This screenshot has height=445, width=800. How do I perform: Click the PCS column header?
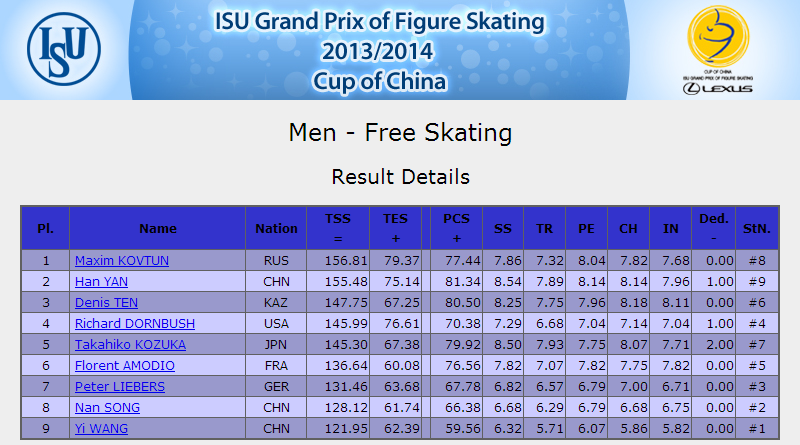(456, 228)
